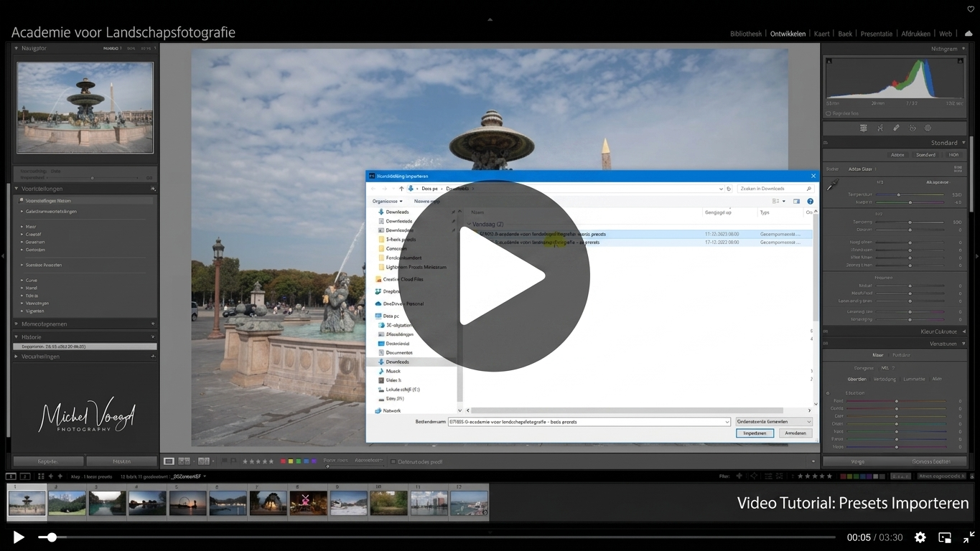Click the cloud sync icon beside Web

(969, 34)
